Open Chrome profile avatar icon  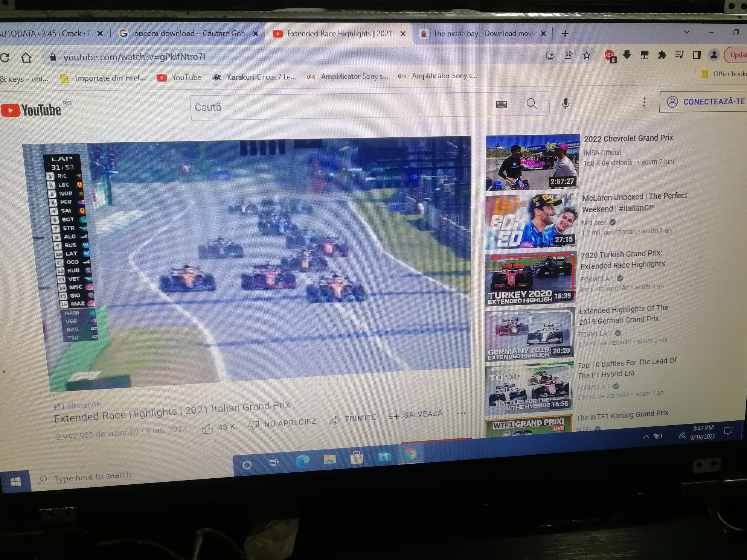click(713, 55)
